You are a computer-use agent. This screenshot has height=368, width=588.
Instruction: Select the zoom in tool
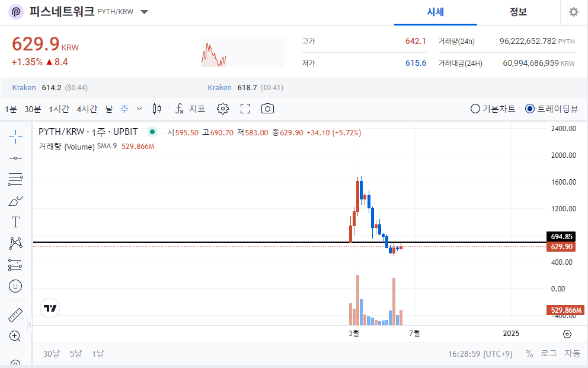15,336
